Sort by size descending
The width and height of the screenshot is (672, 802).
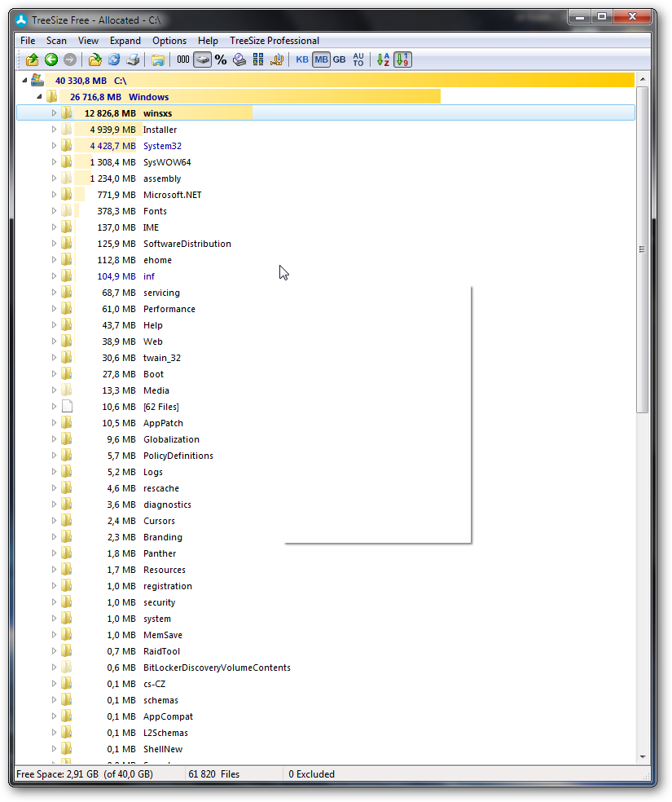pyautogui.click(x=402, y=59)
